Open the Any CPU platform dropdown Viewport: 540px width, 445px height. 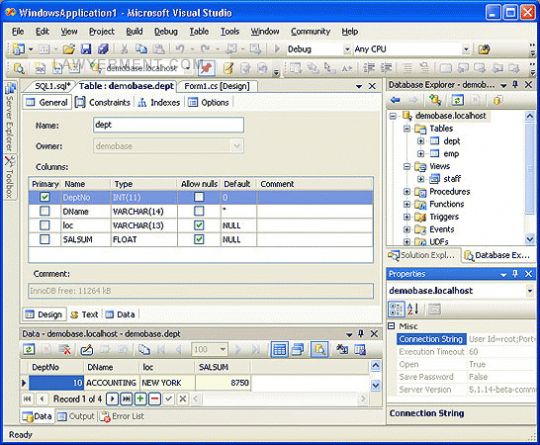point(466,50)
